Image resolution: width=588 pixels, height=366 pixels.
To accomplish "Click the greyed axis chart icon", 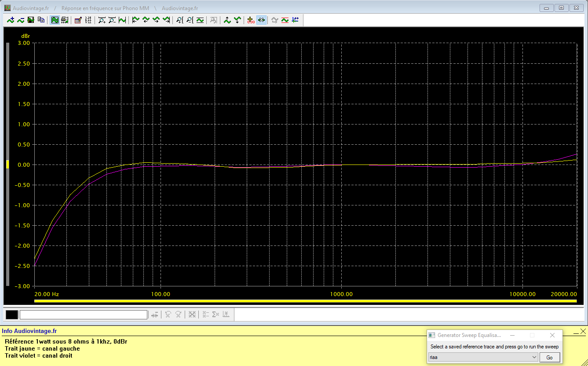I will [x=226, y=315].
